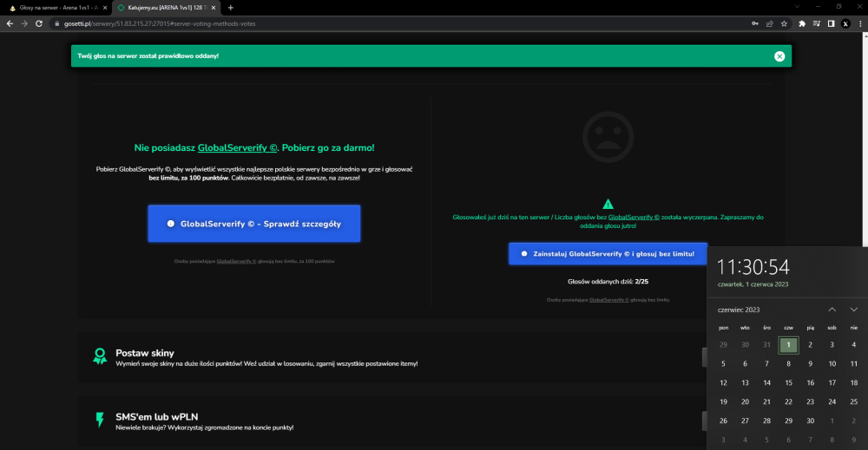The height and width of the screenshot is (450, 868).
Task: Open the Postaw skiny section
Action: pyautogui.click(x=392, y=358)
